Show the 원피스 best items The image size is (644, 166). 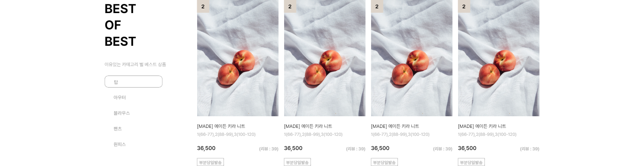(120, 144)
